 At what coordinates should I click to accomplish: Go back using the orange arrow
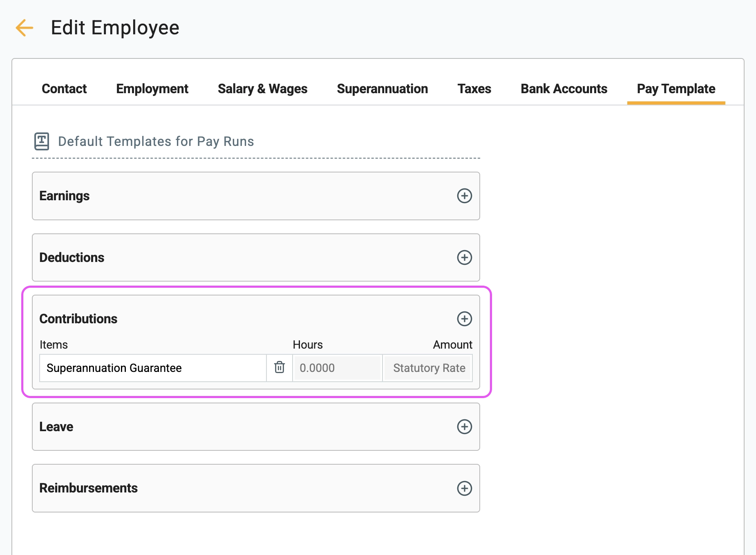coord(24,28)
